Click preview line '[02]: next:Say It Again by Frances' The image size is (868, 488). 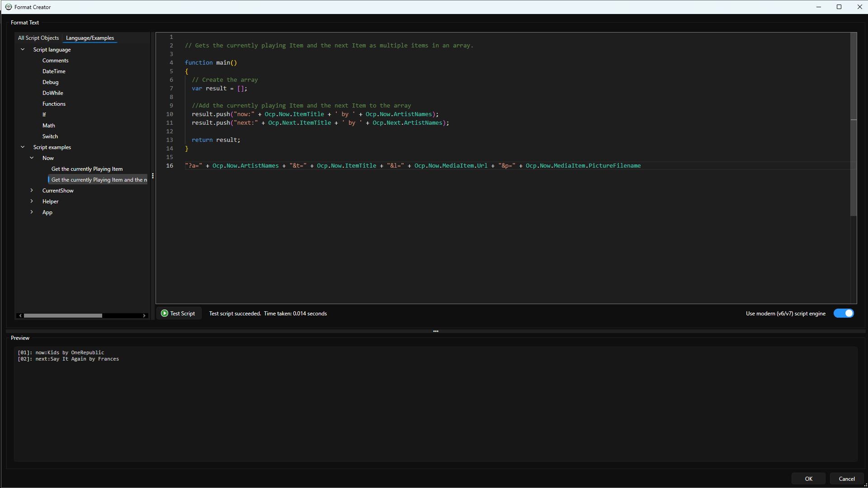68,359
